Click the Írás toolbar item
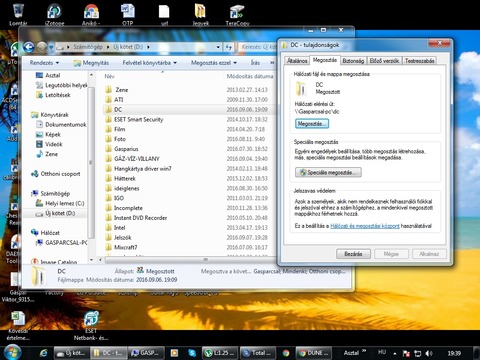Viewport: 480px width, 360px height. (x=255, y=63)
